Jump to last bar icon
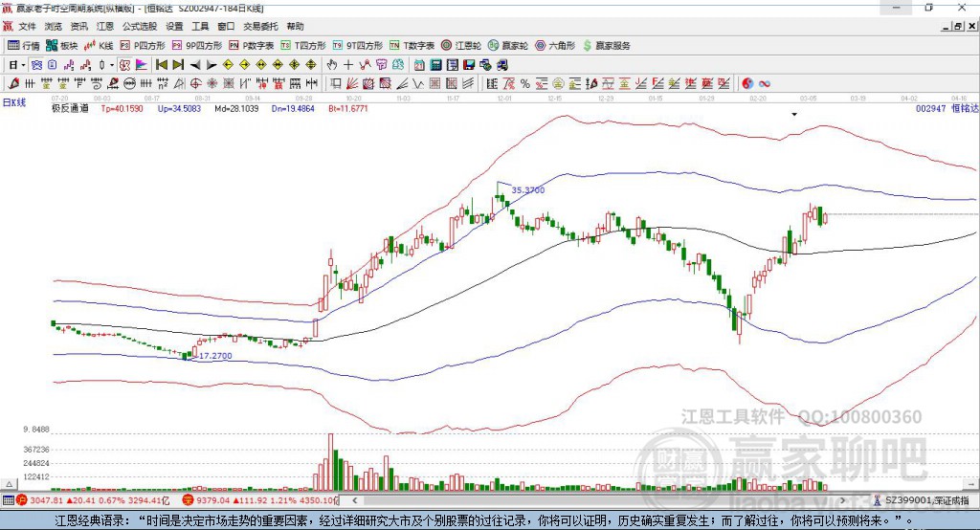The width and height of the screenshot is (980, 530). 178,65
